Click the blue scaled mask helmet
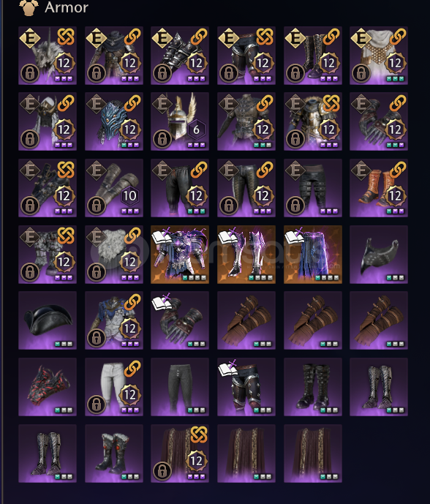The height and width of the screenshot is (504, 430). point(114,121)
